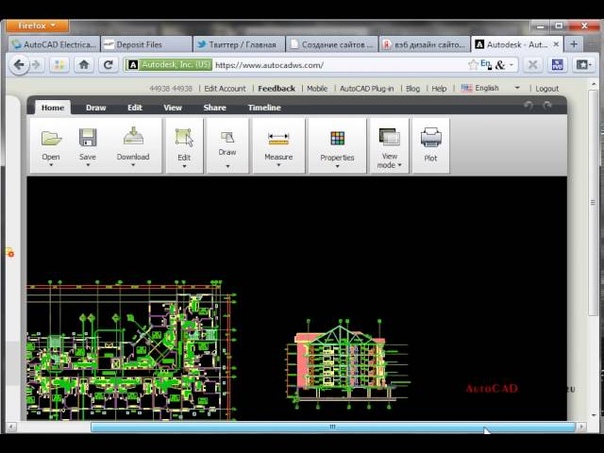The height and width of the screenshot is (453, 604).
Task: Click the ampersand add-on icon in address bar
Action: 500,65
